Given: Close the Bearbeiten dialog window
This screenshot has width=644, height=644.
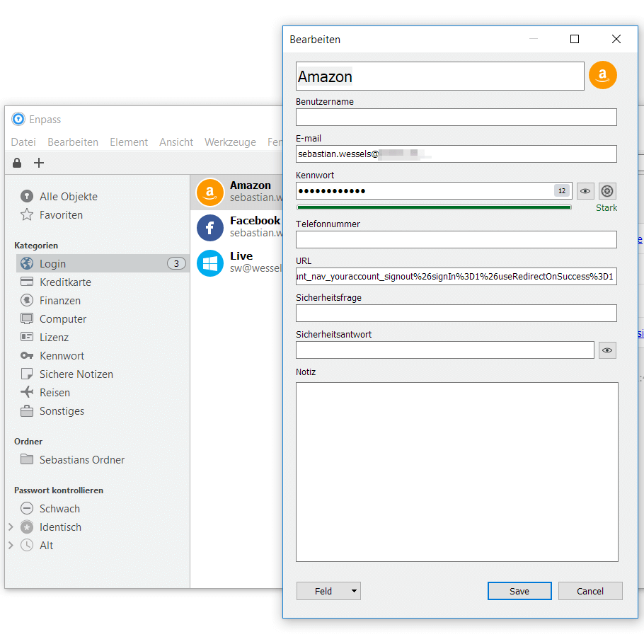Looking at the screenshot, I should pyautogui.click(x=616, y=39).
